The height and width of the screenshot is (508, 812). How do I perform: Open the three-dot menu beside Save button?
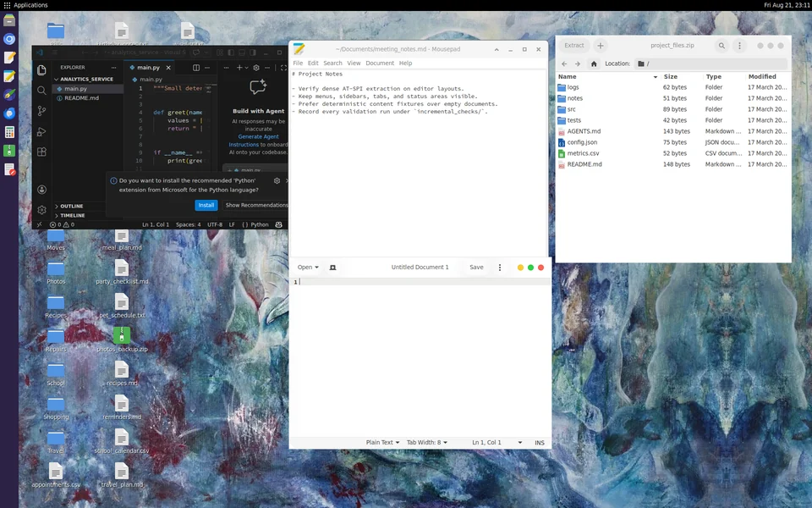(500, 268)
